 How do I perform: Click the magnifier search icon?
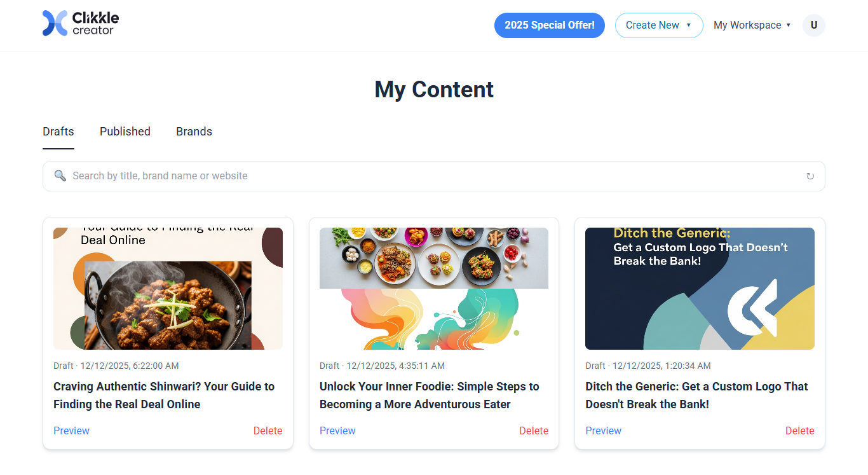pos(60,176)
